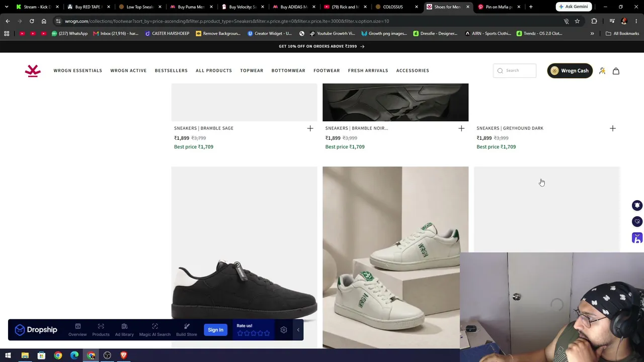Image resolution: width=644 pixels, height=362 pixels.
Task: Open the Sneakers Greyhound Dark product title
Action: (510, 128)
